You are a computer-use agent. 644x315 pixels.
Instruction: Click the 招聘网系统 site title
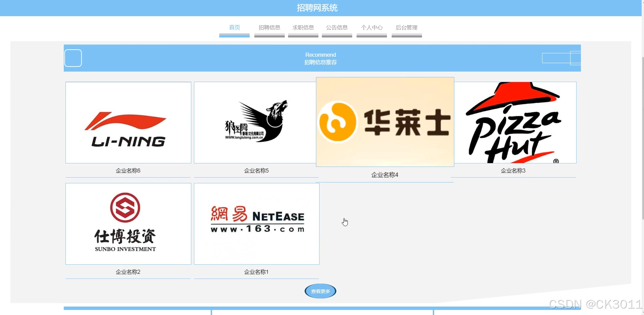(x=317, y=8)
